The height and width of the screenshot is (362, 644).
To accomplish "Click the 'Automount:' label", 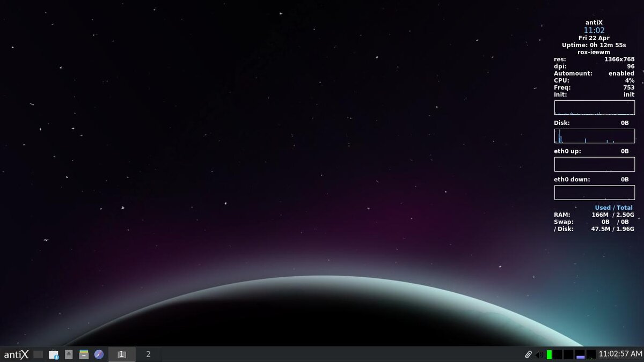I will tap(573, 73).
